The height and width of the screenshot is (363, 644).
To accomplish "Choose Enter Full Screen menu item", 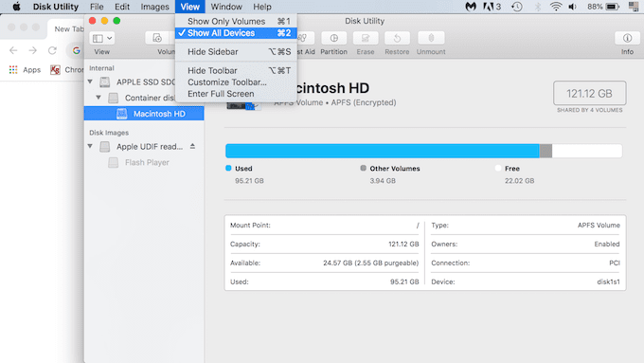I will click(236, 94).
